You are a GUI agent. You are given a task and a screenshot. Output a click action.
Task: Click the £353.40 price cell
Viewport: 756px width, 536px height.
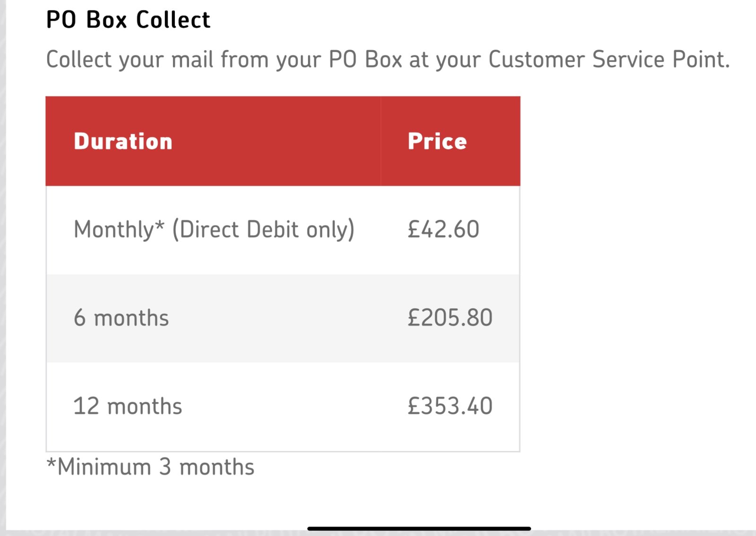pyautogui.click(x=450, y=406)
